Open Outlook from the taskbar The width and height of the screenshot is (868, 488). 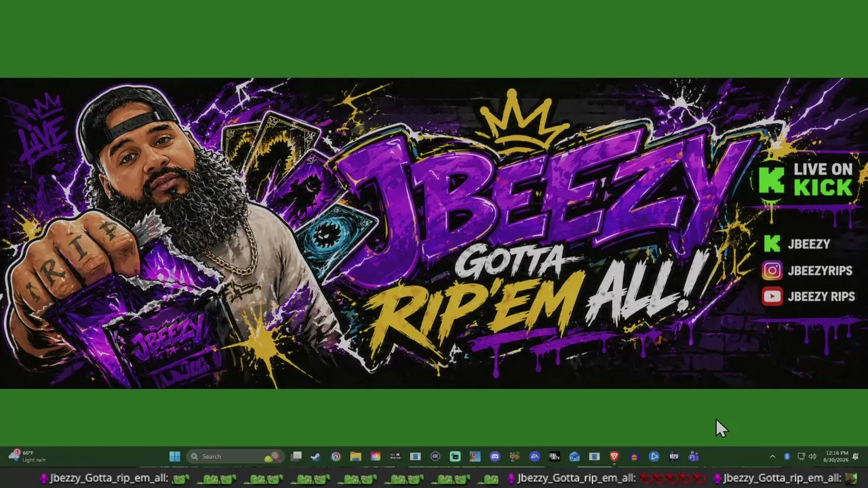[574, 457]
